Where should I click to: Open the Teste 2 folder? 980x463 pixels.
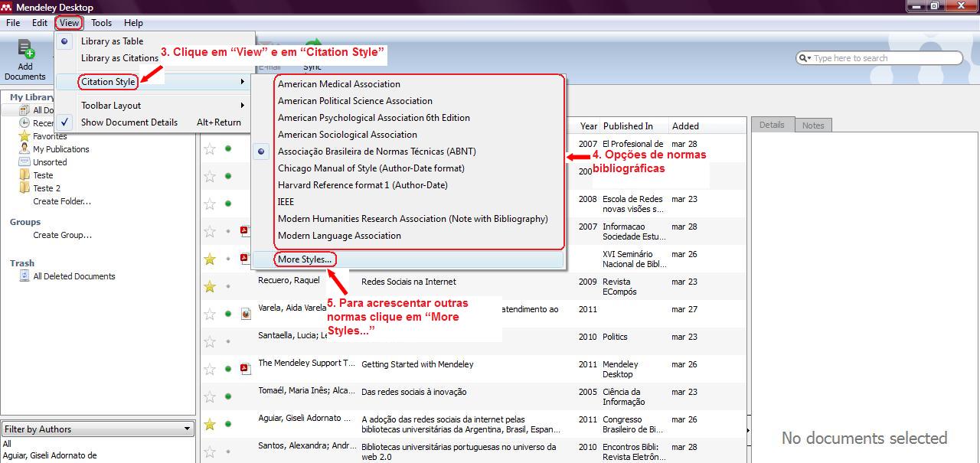(46, 188)
